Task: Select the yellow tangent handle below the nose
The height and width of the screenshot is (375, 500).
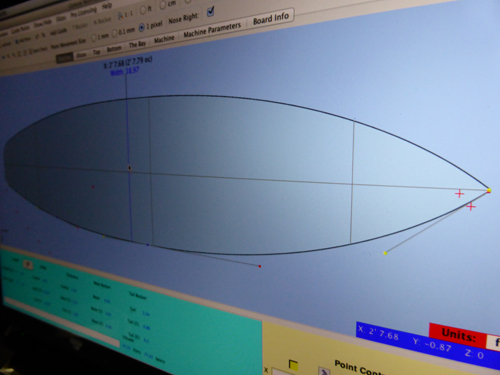Action: tap(385, 253)
